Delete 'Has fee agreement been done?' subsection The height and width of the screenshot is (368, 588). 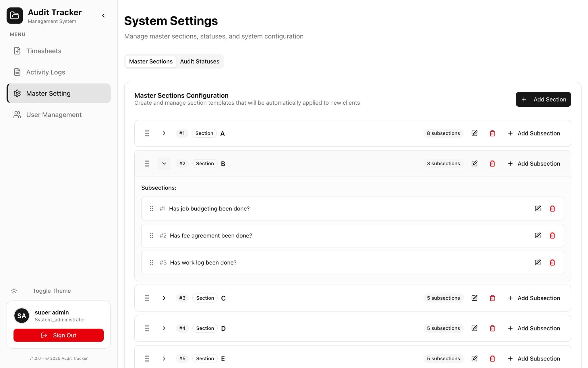pyautogui.click(x=552, y=235)
